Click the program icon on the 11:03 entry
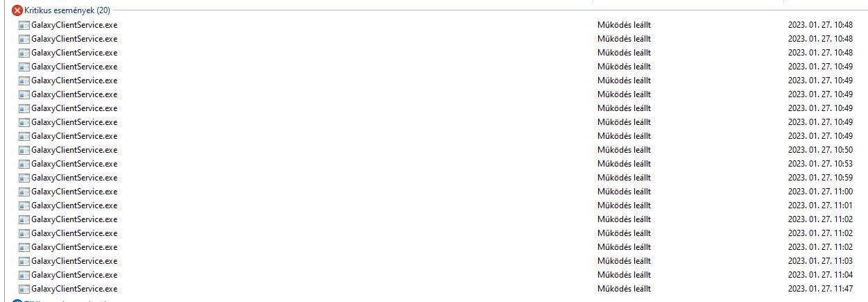This screenshot has width=868, height=302. point(24,261)
